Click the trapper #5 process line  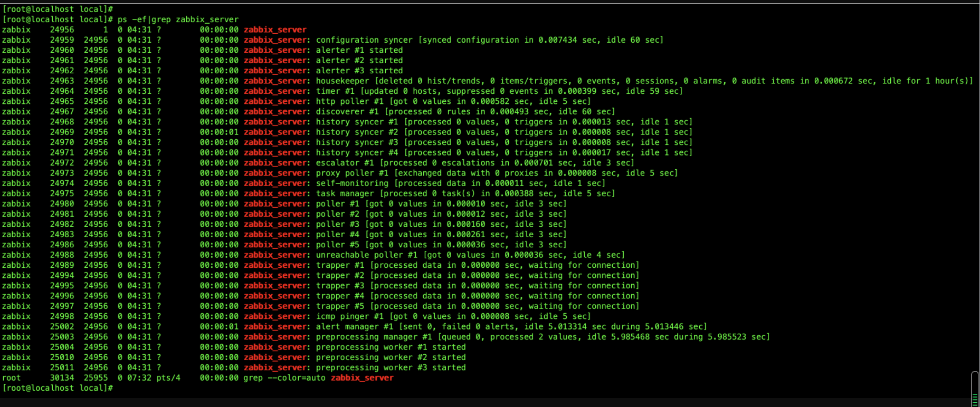click(320, 306)
